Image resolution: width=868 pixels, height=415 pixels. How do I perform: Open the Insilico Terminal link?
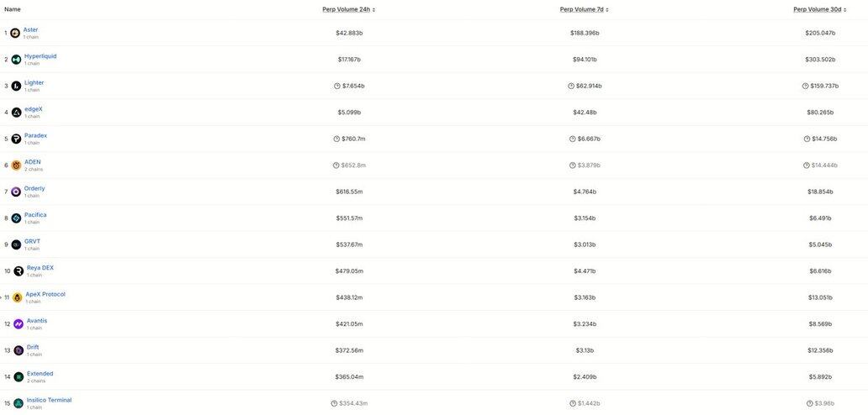50,400
